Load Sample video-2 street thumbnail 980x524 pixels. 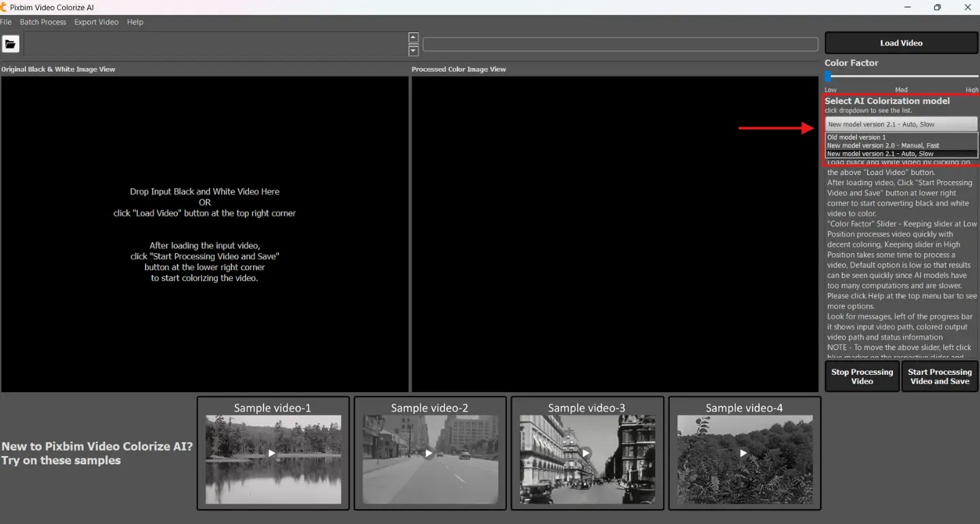tap(430, 453)
